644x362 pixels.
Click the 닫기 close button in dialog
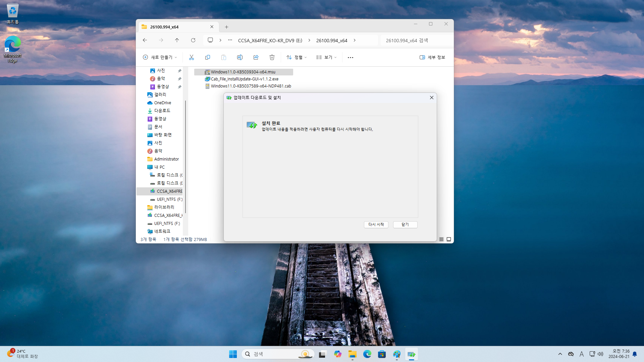[405, 225]
